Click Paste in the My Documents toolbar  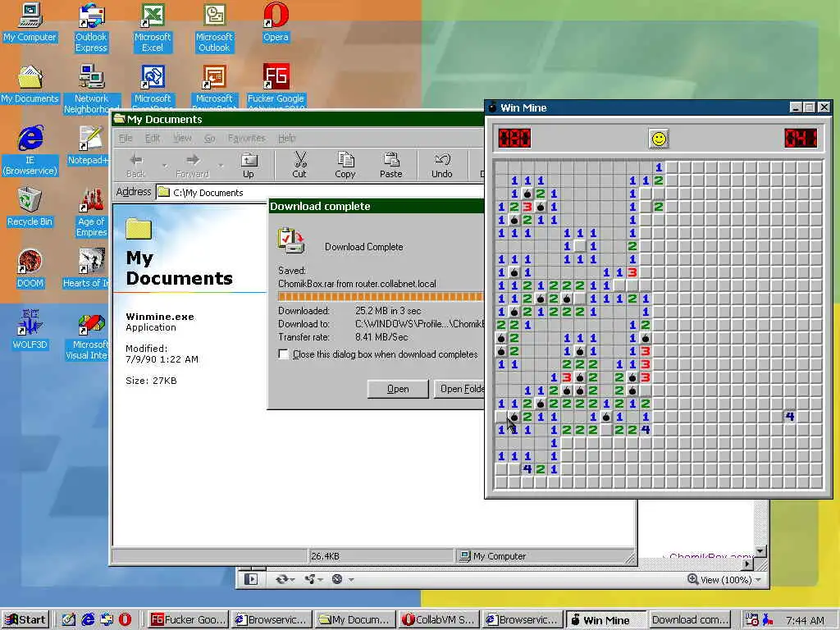[x=391, y=165]
